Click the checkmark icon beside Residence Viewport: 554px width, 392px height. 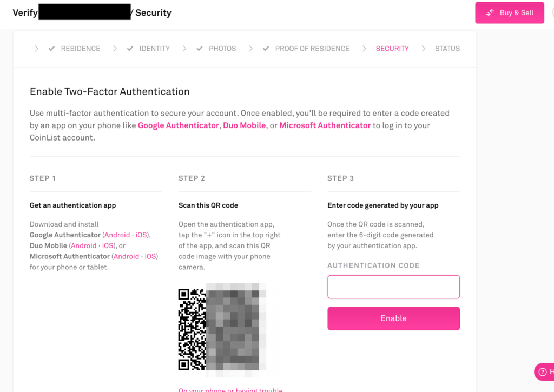click(51, 49)
